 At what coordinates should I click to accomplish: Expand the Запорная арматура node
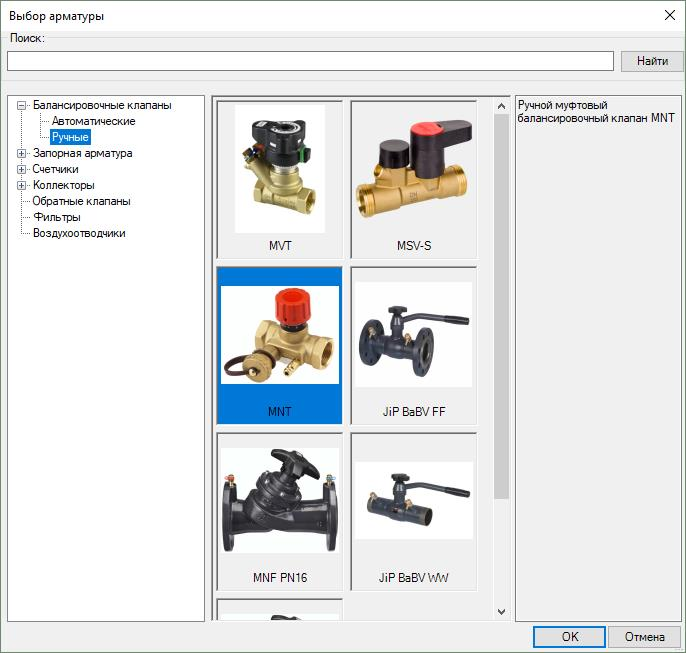click(x=21, y=154)
